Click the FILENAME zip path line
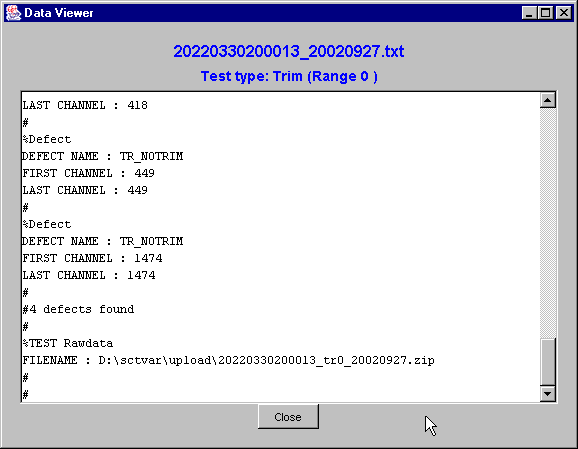Image resolution: width=578 pixels, height=449 pixels. [x=229, y=360]
